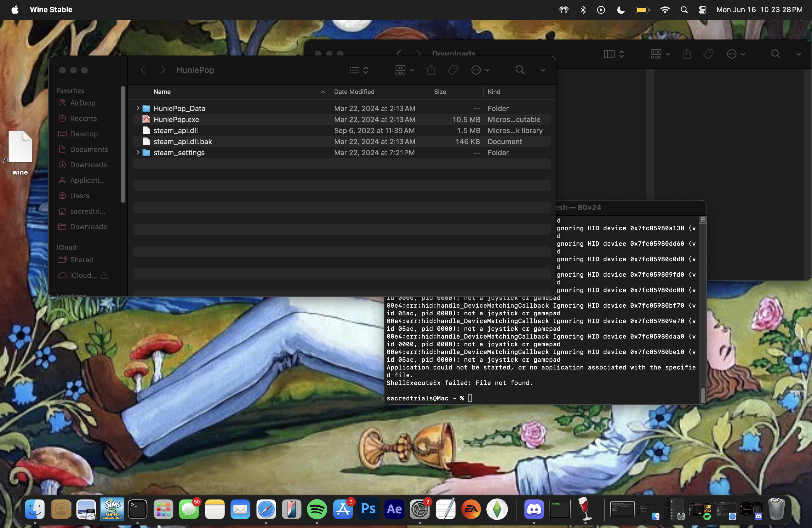Search in the HuniePop Finder window
This screenshot has width=812, height=528.
(520, 70)
